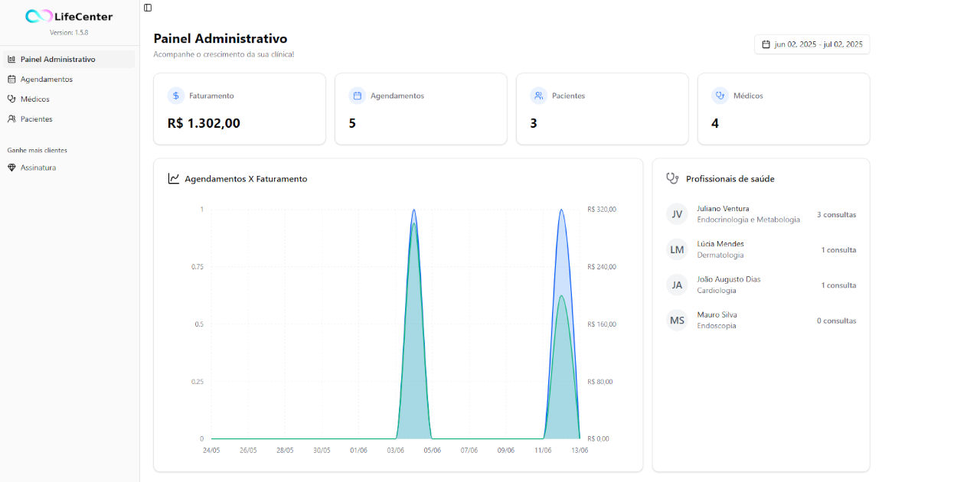Click the 'Agendamentos X Faturamento' chart title
Image resolution: width=980 pixels, height=482 pixels.
(246, 179)
